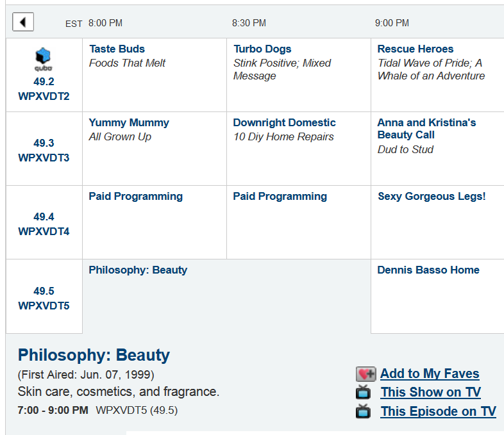
Task: Select the Taste Buds program listing
Action: pyautogui.click(x=117, y=49)
